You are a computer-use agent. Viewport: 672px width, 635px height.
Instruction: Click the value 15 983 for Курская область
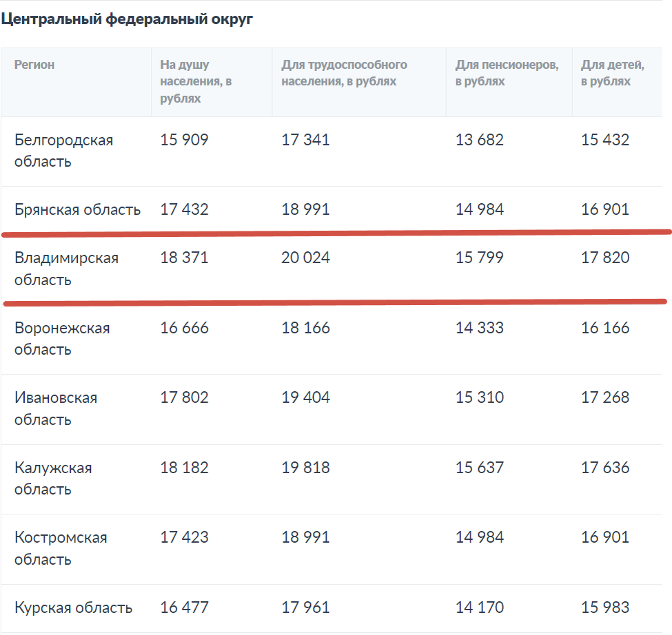[605, 607]
